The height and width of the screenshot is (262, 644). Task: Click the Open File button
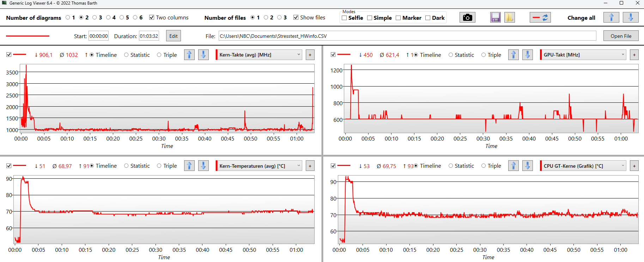pyautogui.click(x=621, y=36)
